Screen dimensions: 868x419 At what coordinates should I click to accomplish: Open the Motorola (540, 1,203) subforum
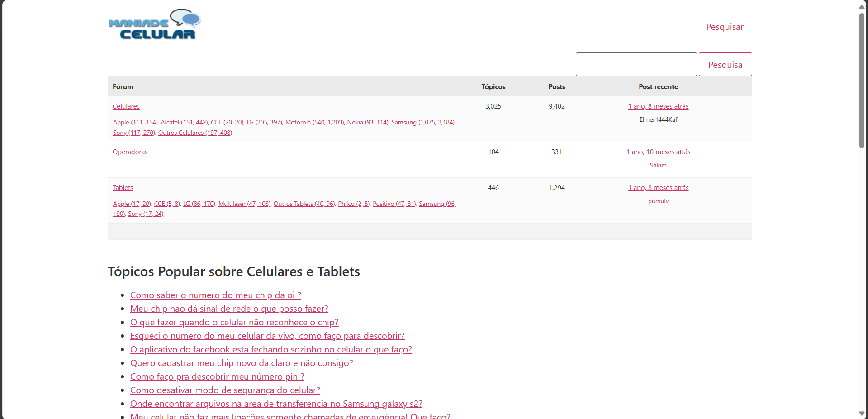pyautogui.click(x=314, y=122)
